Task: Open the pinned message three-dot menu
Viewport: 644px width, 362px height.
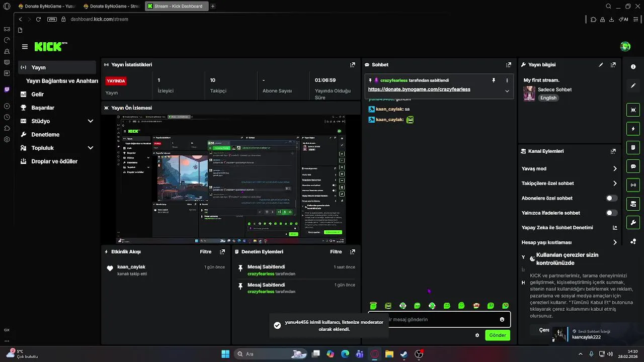Action: (x=507, y=80)
